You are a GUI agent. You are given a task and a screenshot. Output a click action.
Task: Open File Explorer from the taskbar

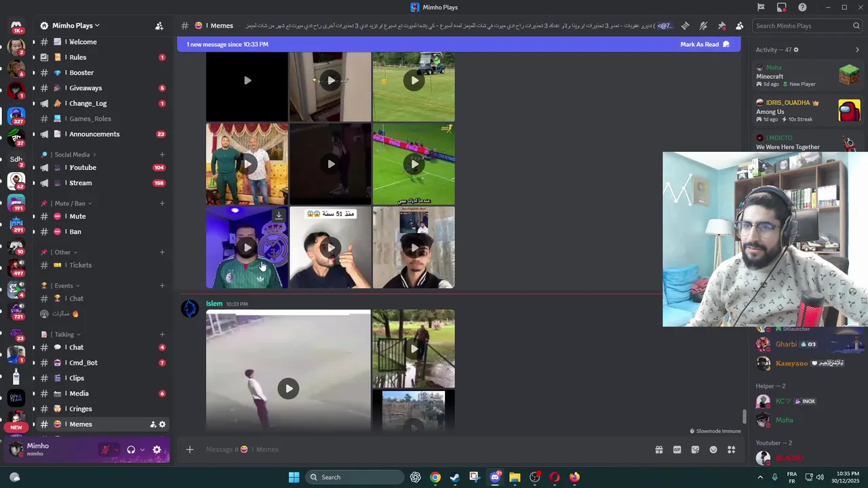(x=515, y=477)
